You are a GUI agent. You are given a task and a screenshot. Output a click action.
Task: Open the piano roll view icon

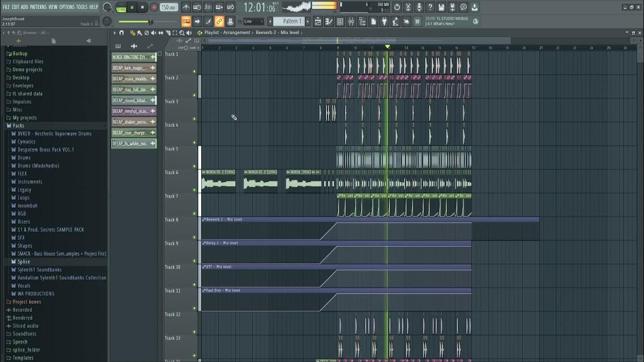coord(329,21)
